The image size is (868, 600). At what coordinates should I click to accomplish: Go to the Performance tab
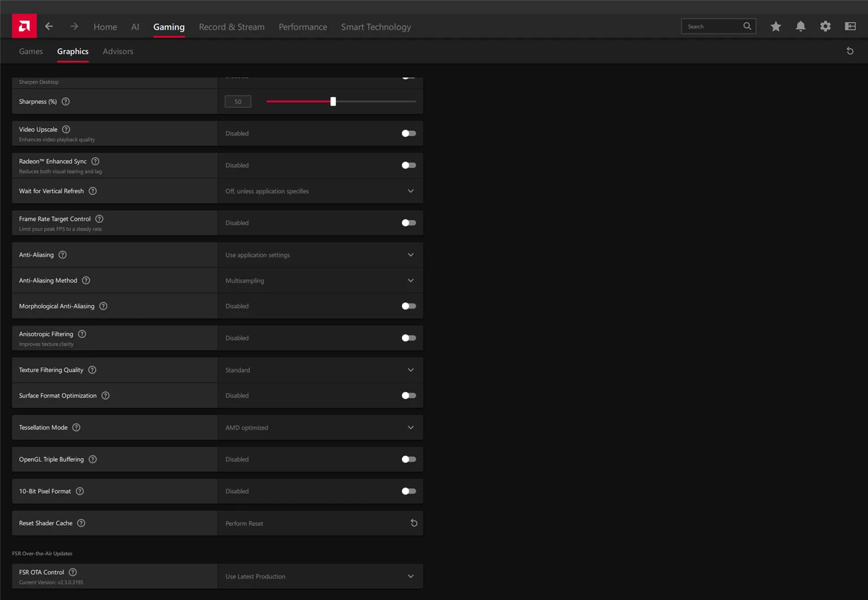[x=303, y=27]
